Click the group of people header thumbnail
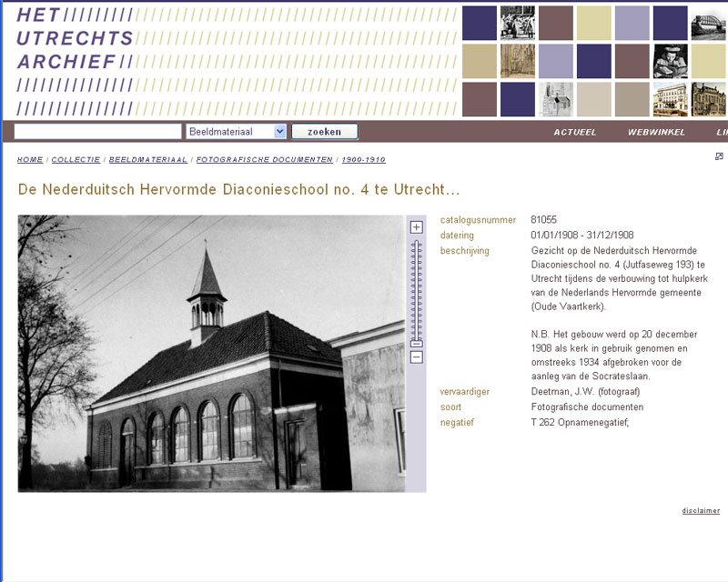The width and height of the screenshot is (728, 582). coord(517,23)
